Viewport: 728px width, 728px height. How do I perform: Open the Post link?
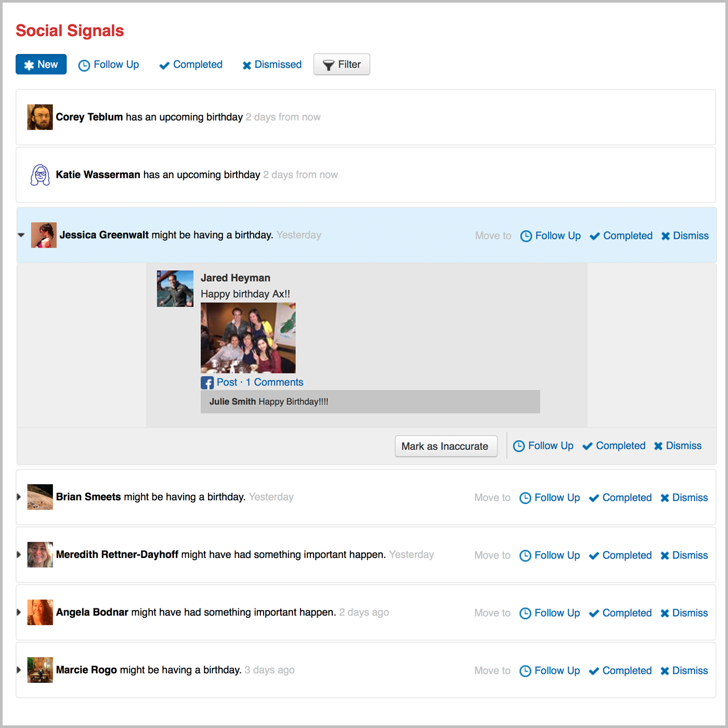227,382
